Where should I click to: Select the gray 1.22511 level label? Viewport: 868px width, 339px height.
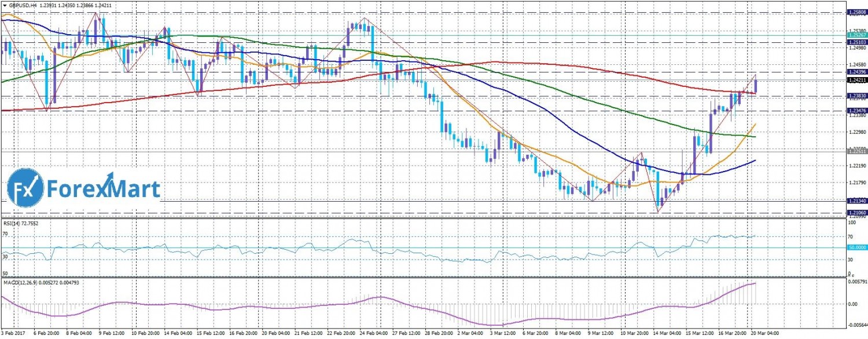[x=856, y=151]
